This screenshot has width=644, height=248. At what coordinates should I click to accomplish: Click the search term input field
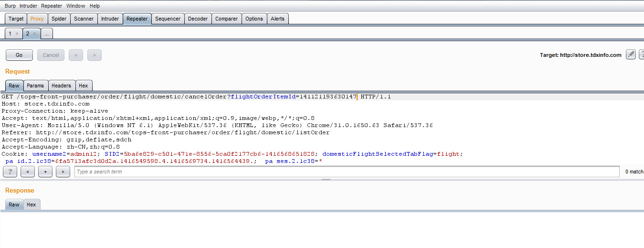(347, 172)
